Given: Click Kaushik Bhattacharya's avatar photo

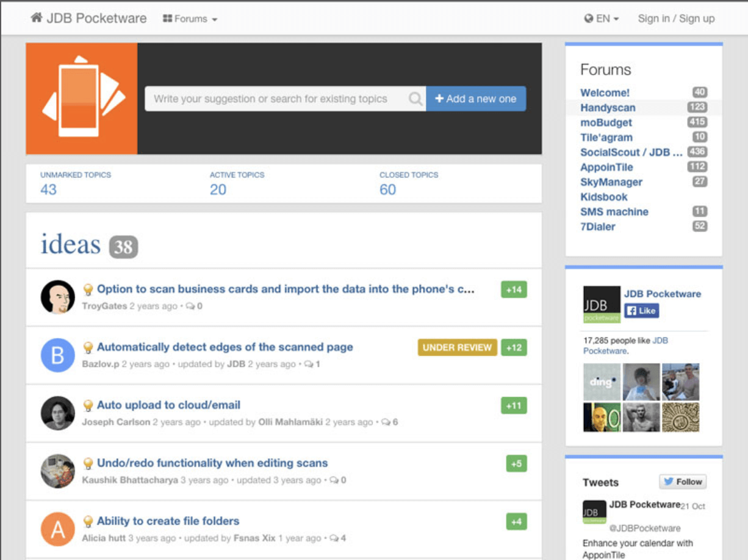Looking at the screenshot, I should 58,471.
